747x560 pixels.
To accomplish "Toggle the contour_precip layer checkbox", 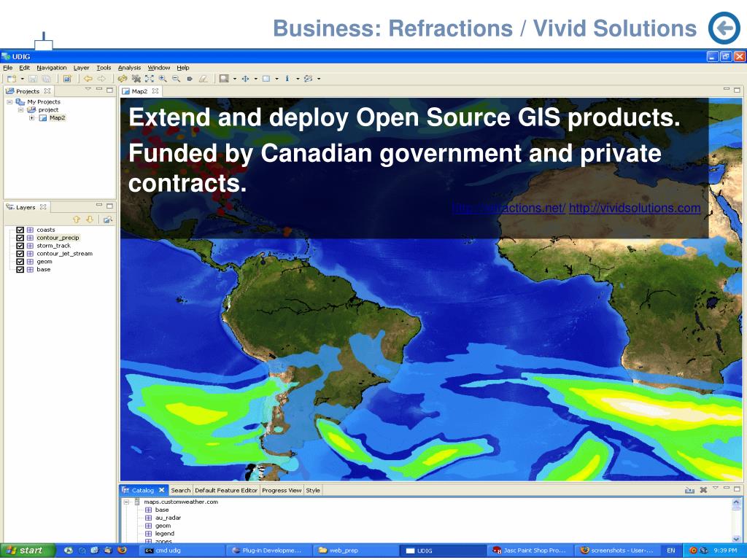I will [x=20, y=238].
